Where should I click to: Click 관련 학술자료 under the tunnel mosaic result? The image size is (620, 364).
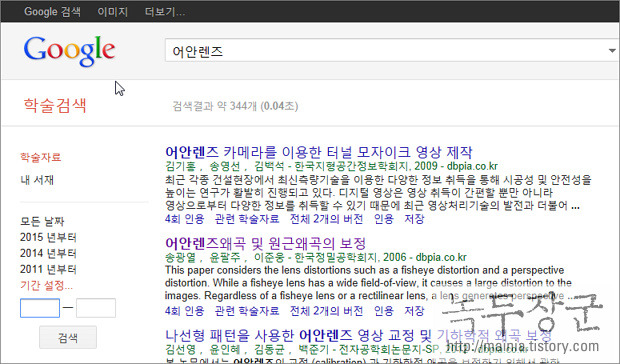pyautogui.click(x=247, y=219)
